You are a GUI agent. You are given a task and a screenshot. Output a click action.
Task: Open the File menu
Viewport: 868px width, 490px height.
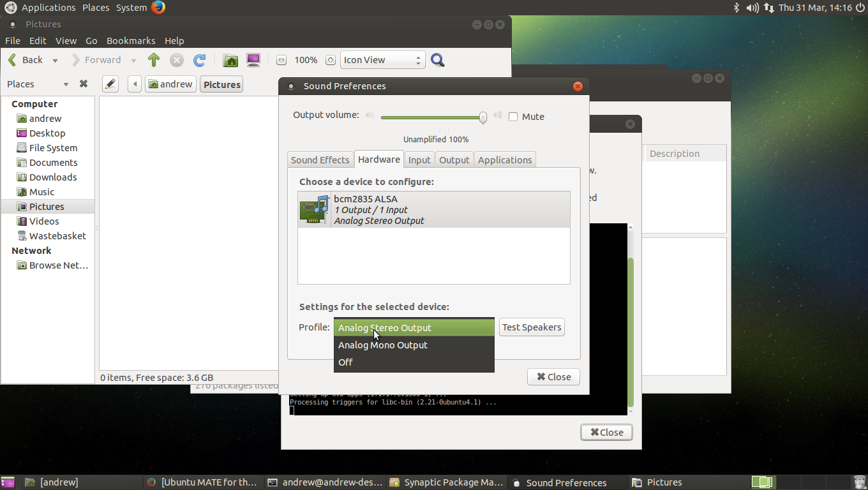13,41
